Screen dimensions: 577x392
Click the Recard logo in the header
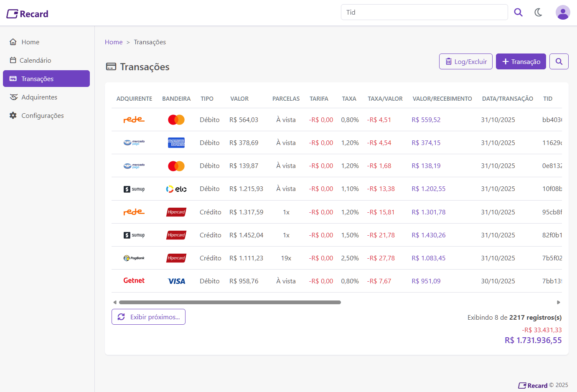[x=28, y=14]
